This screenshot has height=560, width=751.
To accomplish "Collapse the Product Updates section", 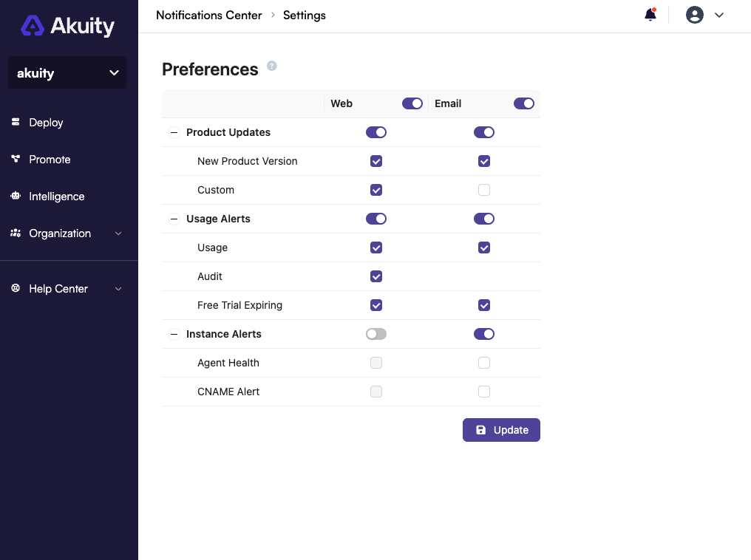I will (x=174, y=133).
